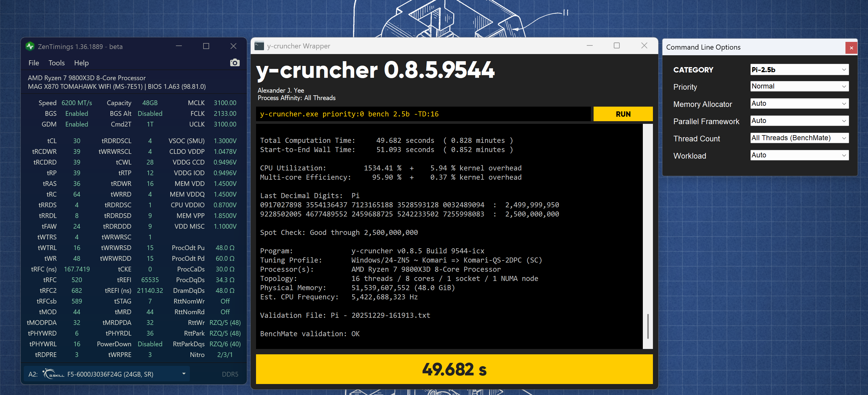
Task: Click the Process Affinity: All Threads text
Action: (x=297, y=98)
